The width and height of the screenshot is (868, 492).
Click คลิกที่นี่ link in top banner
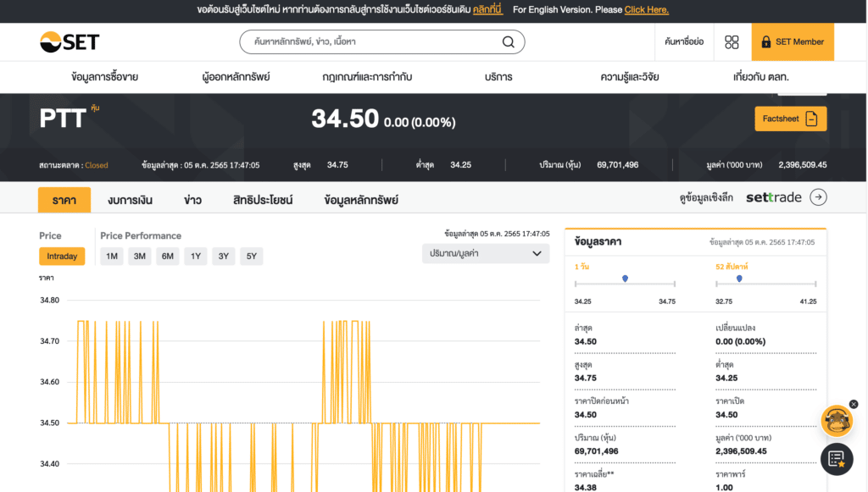pyautogui.click(x=487, y=9)
